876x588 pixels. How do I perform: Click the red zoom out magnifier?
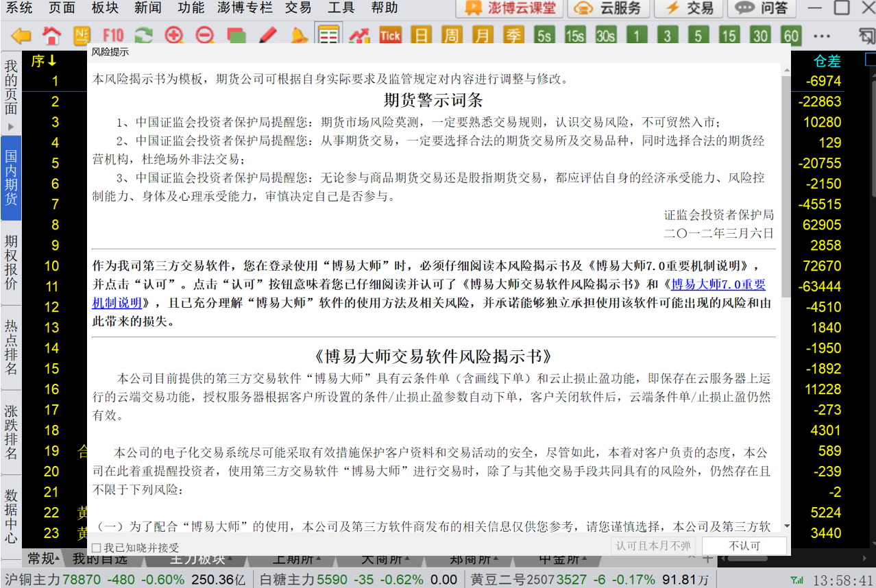[204, 36]
